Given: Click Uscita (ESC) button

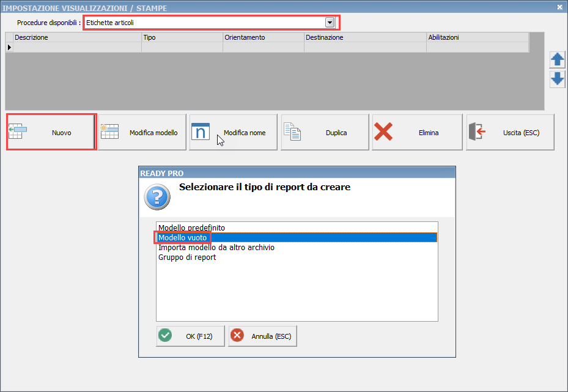Looking at the screenshot, I should click(510, 132).
